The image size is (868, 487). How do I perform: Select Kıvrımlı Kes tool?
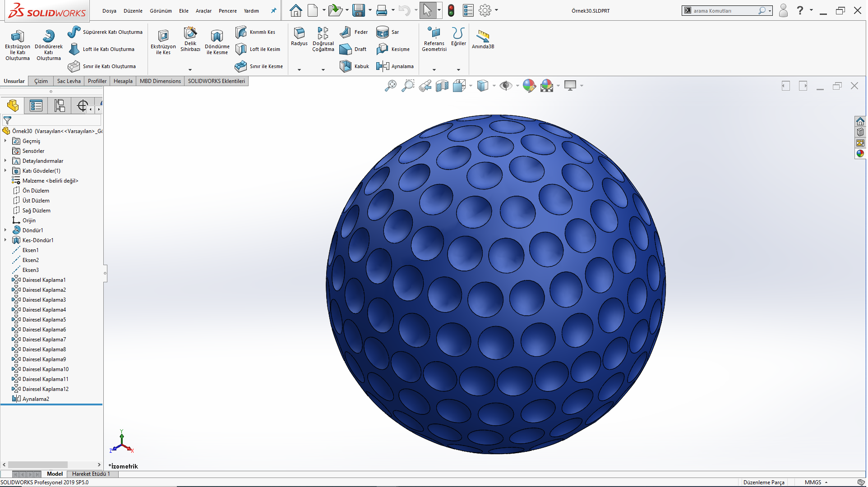[x=255, y=32]
